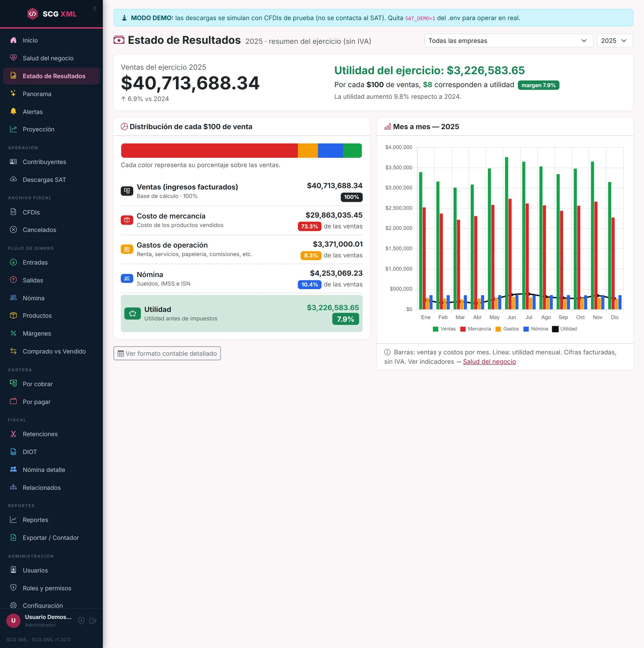Open the DIOT fiscal page

(x=52, y=452)
